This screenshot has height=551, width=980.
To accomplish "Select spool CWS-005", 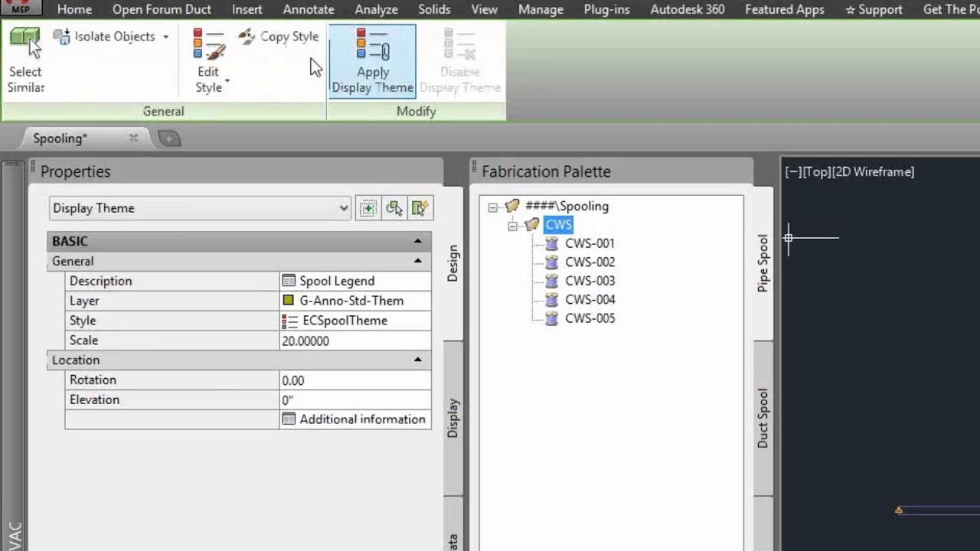I will tap(590, 318).
